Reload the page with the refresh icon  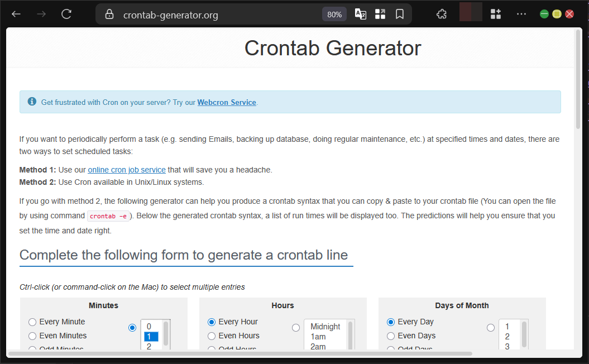click(66, 15)
